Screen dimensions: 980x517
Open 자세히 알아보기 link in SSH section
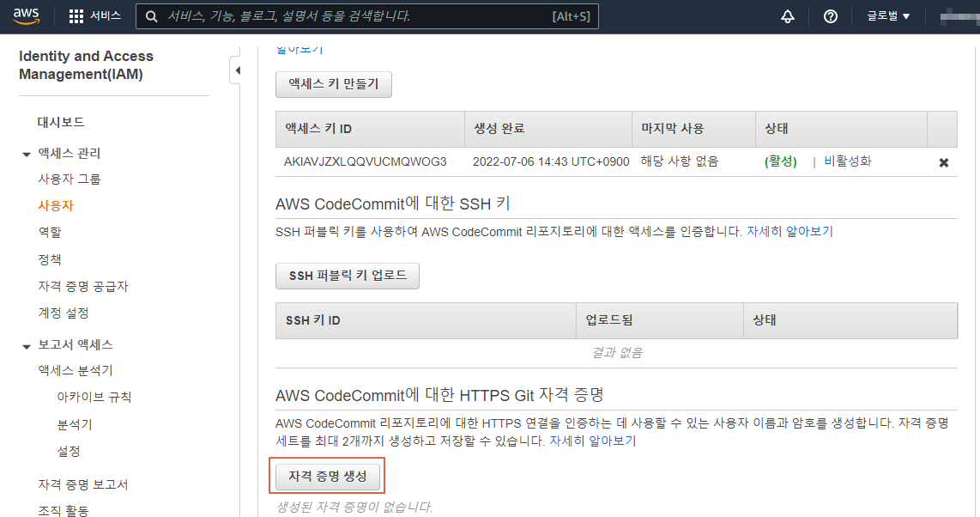pos(790,231)
